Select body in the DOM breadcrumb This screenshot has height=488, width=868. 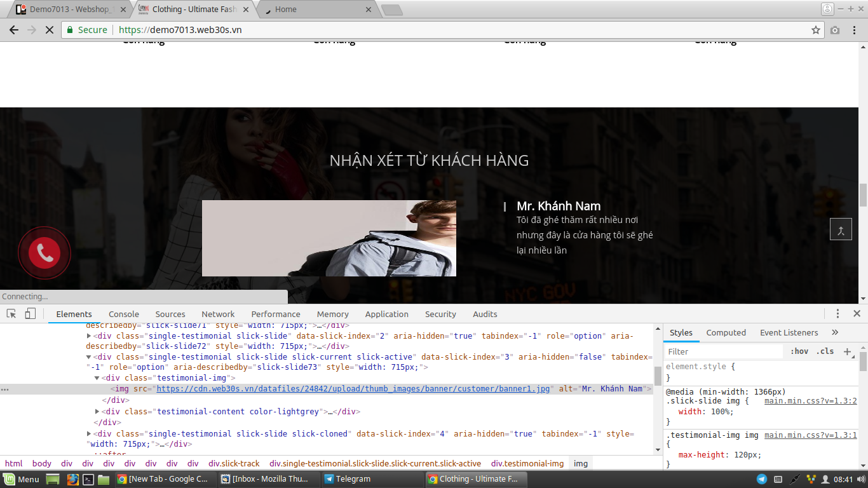pos(42,463)
